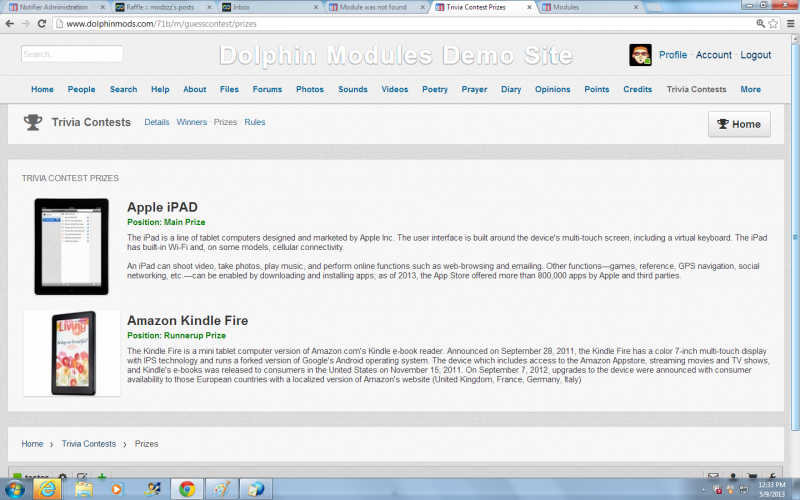Open the Winners submenu link
This screenshot has width=800, height=500.
pos(192,122)
